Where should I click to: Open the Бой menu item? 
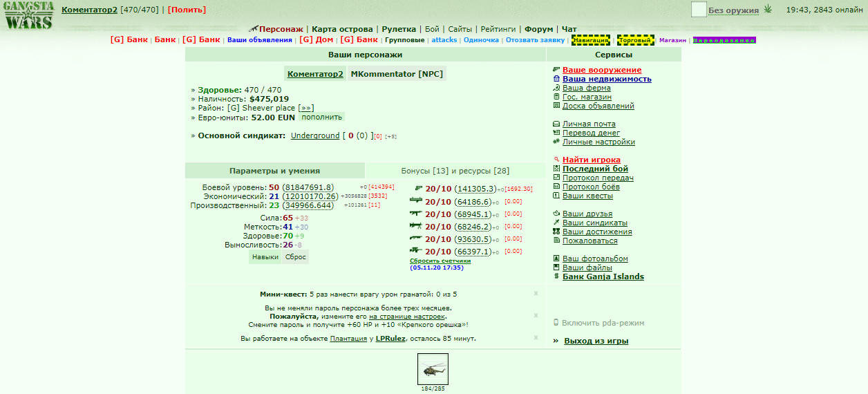point(432,29)
